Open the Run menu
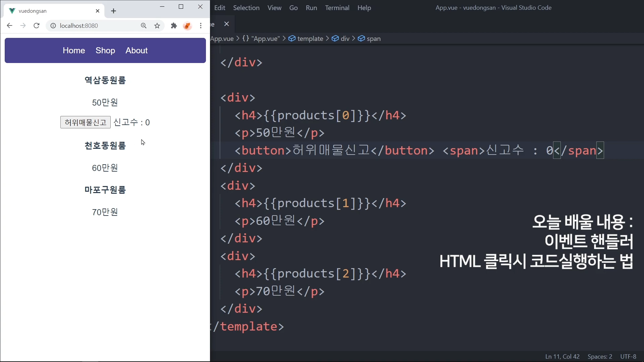Screen dimensions: 644x362 pyautogui.click(x=311, y=8)
